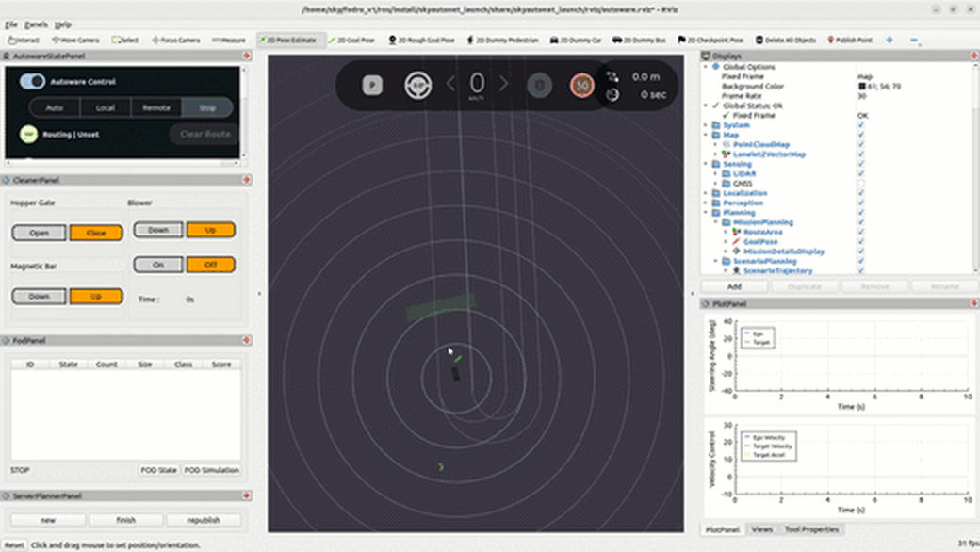Toggle PointCloudMap visibility checkbox
The image size is (980, 552).
click(x=860, y=144)
